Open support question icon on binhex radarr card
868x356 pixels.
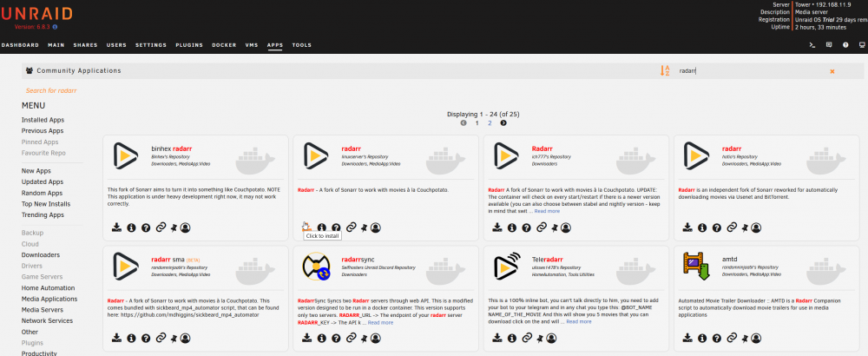coord(146,227)
